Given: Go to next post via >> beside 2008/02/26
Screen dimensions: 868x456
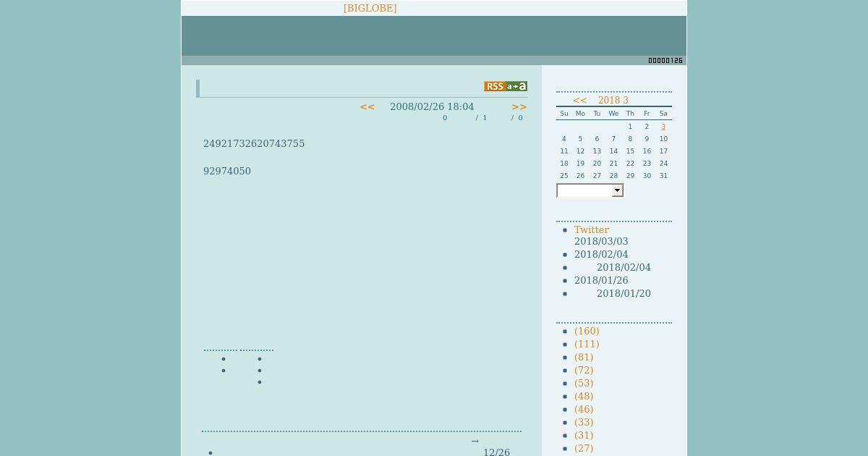Looking at the screenshot, I should click(519, 106).
